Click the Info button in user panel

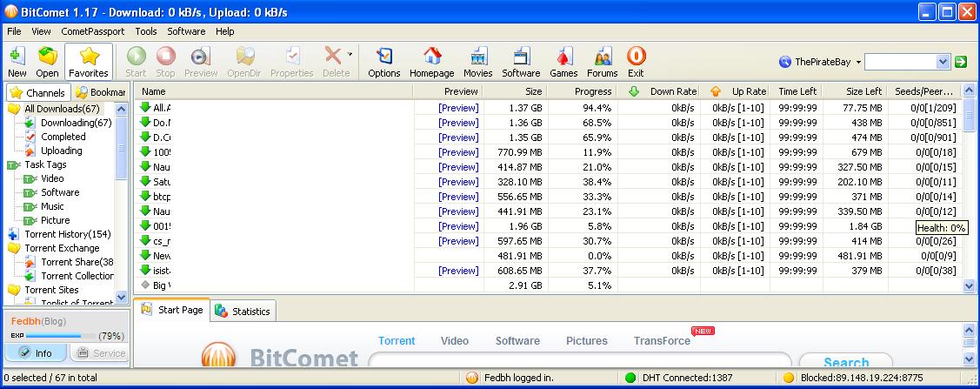click(36, 352)
